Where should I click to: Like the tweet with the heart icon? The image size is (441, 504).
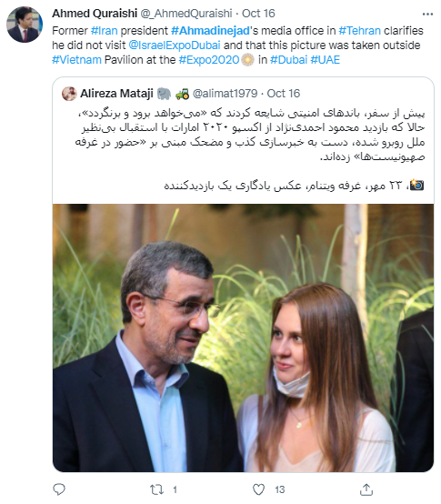(258, 489)
